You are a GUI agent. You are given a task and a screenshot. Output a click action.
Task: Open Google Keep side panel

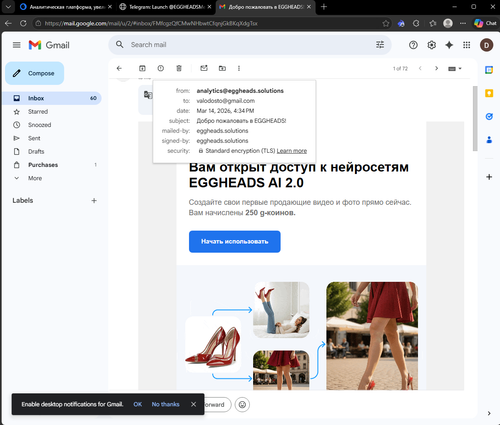(489, 93)
